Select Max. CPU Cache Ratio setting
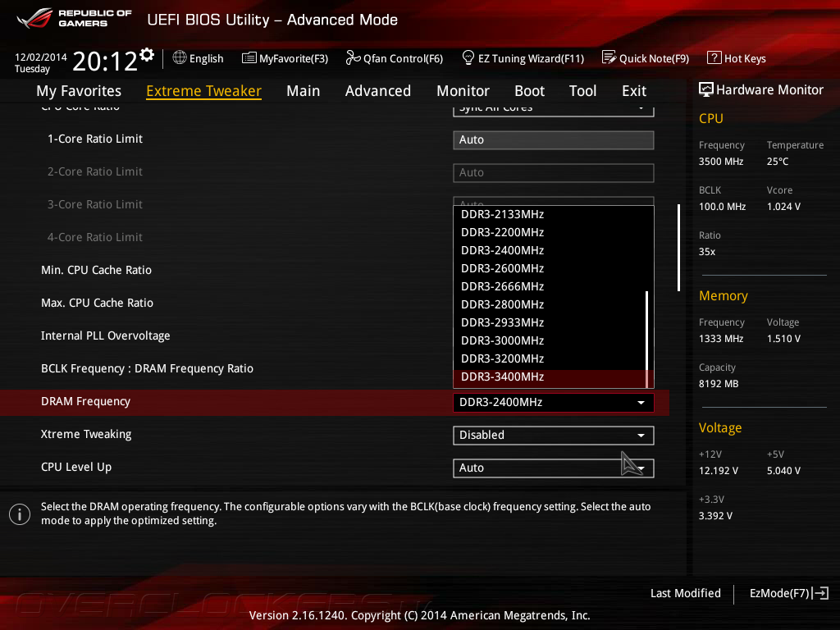The height and width of the screenshot is (630, 840). [x=97, y=303]
